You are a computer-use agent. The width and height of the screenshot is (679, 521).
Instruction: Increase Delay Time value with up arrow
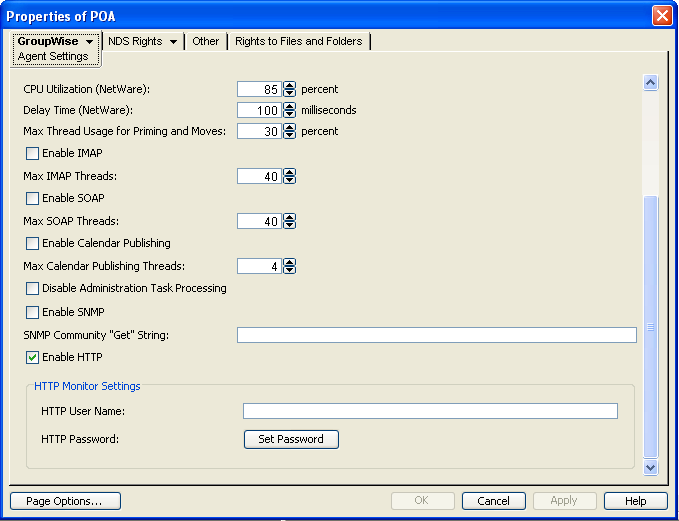coord(289,106)
